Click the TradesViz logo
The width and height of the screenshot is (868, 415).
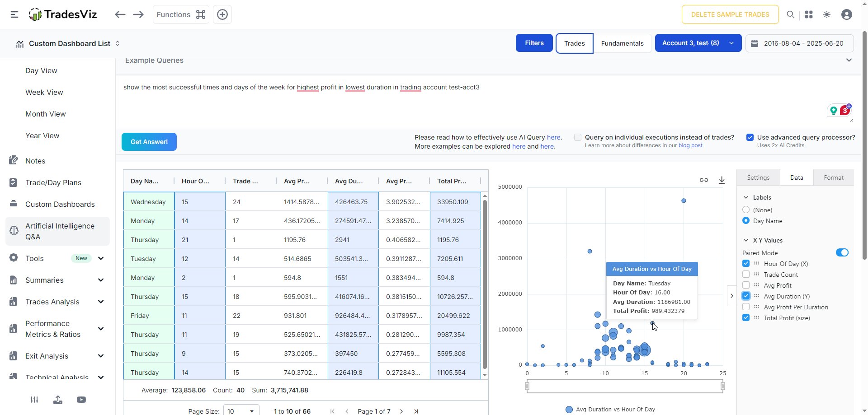click(x=63, y=14)
